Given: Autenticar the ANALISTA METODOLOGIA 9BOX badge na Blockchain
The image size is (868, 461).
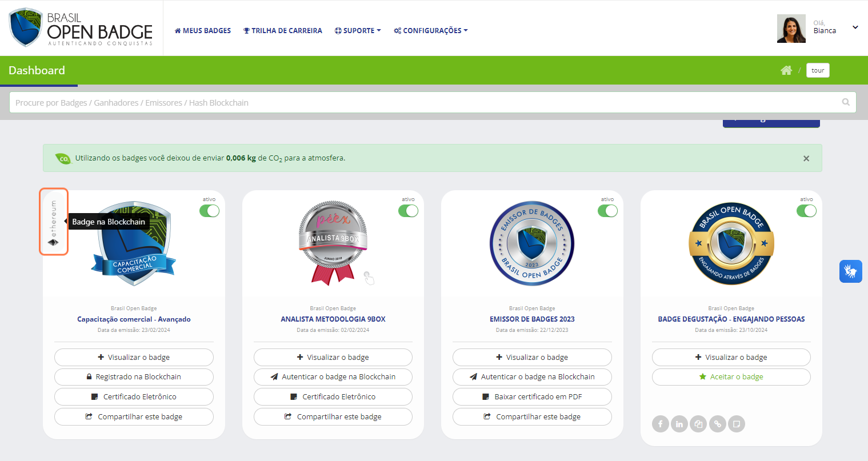Looking at the screenshot, I should [333, 377].
